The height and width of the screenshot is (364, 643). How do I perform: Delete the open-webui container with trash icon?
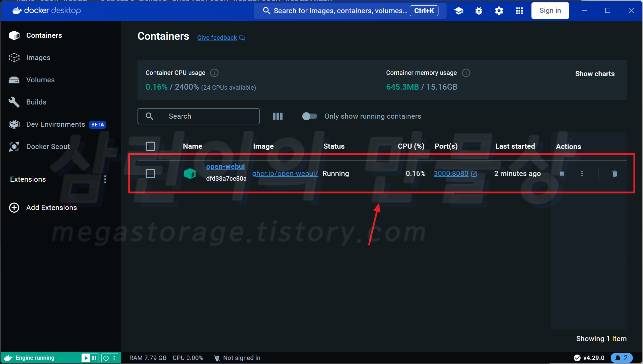click(615, 174)
